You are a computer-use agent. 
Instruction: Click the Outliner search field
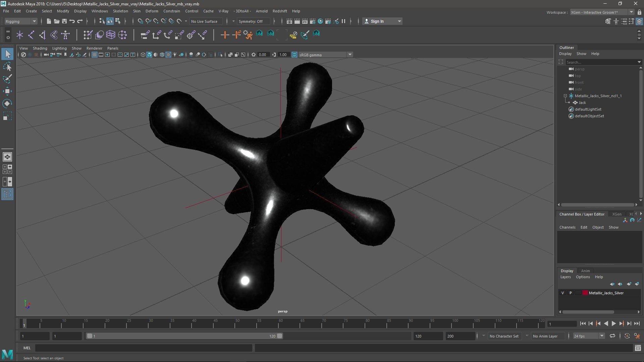(601, 62)
